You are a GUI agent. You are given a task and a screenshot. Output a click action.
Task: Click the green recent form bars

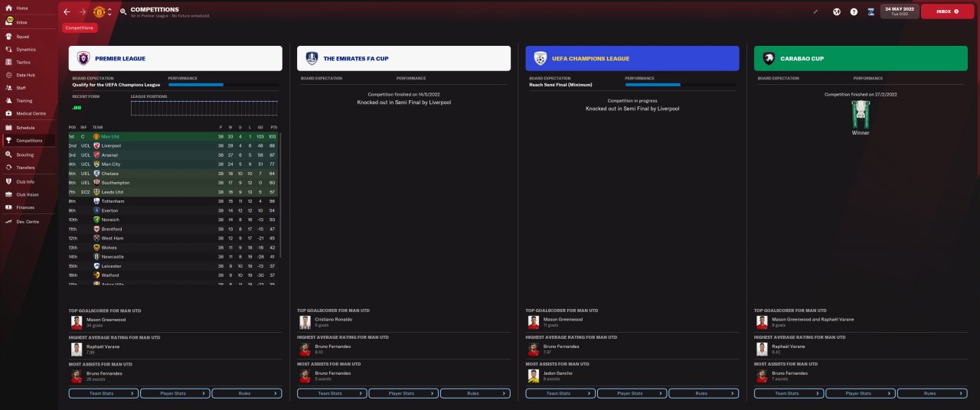click(77, 108)
